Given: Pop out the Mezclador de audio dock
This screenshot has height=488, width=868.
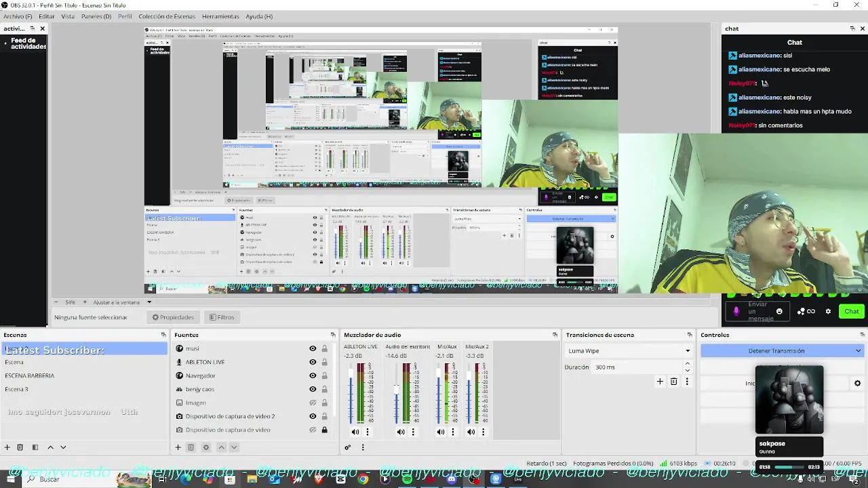Looking at the screenshot, I should [555, 335].
